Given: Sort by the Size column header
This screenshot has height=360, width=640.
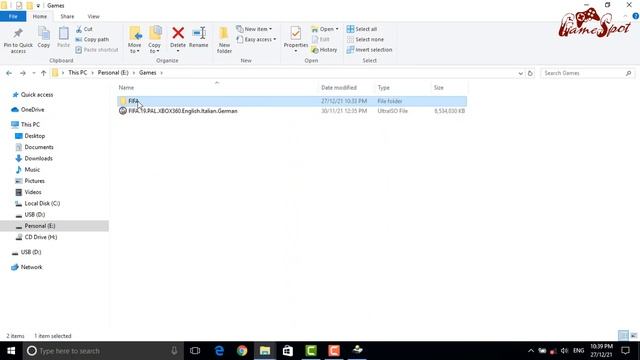Looking at the screenshot, I should [439, 87].
